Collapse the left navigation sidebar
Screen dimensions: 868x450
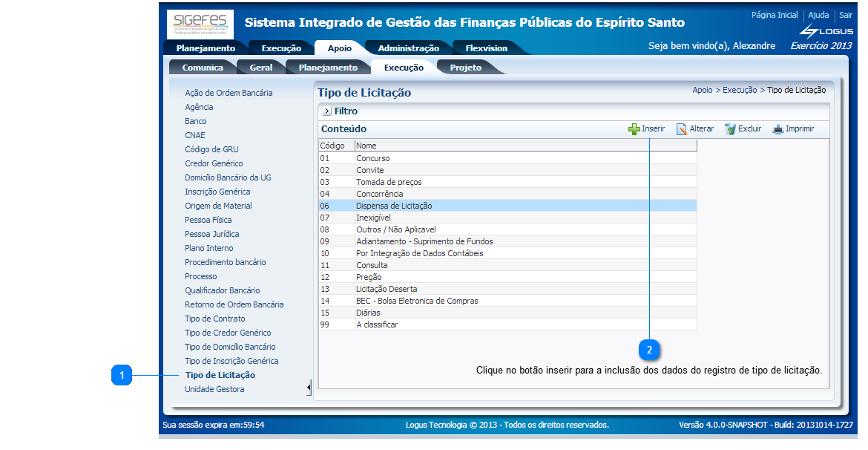click(309, 385)
